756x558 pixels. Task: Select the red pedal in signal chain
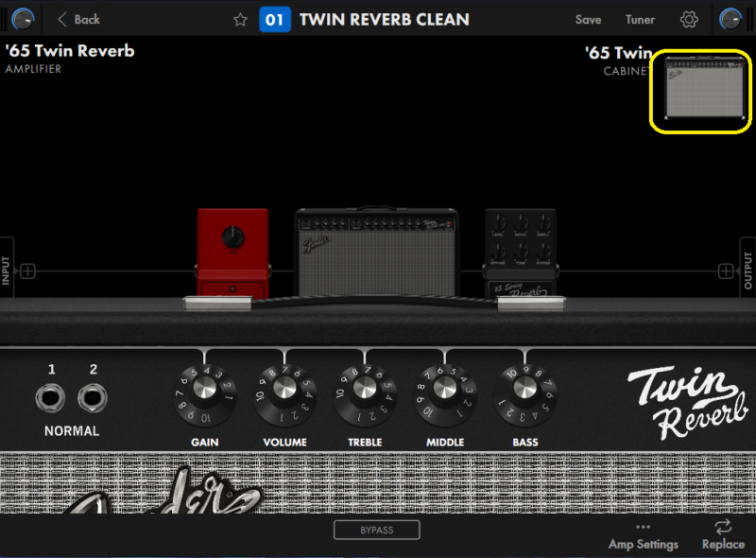(232, 253)
